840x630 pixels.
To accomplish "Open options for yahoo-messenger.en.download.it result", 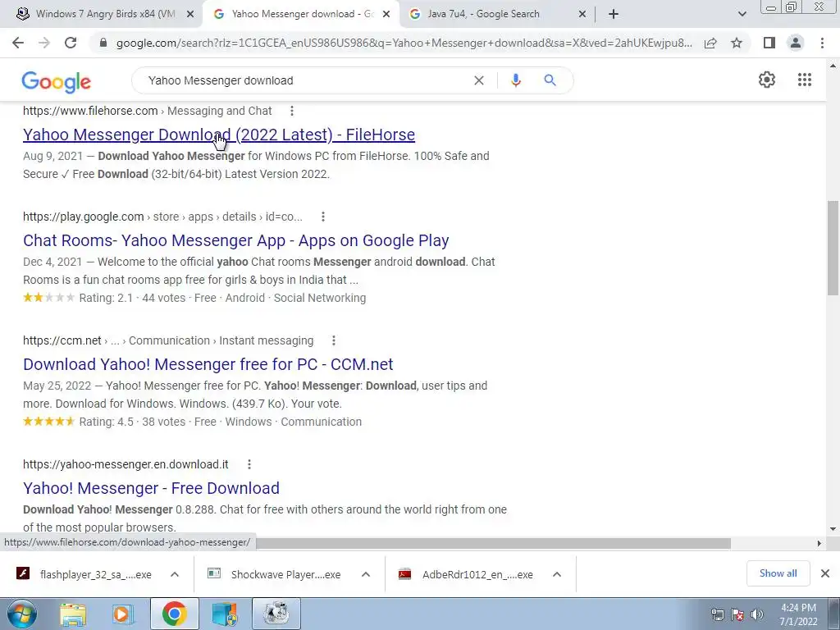I will [249, 464].
